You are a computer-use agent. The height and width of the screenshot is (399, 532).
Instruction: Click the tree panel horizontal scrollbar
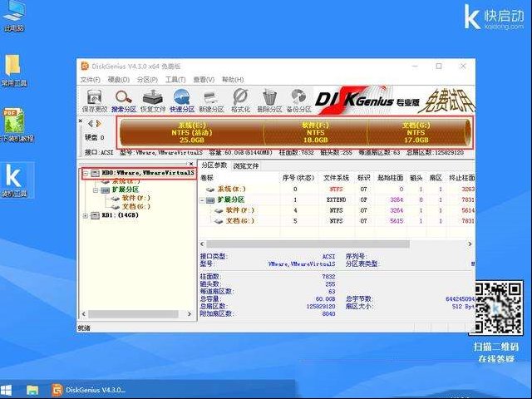(133, 314)
